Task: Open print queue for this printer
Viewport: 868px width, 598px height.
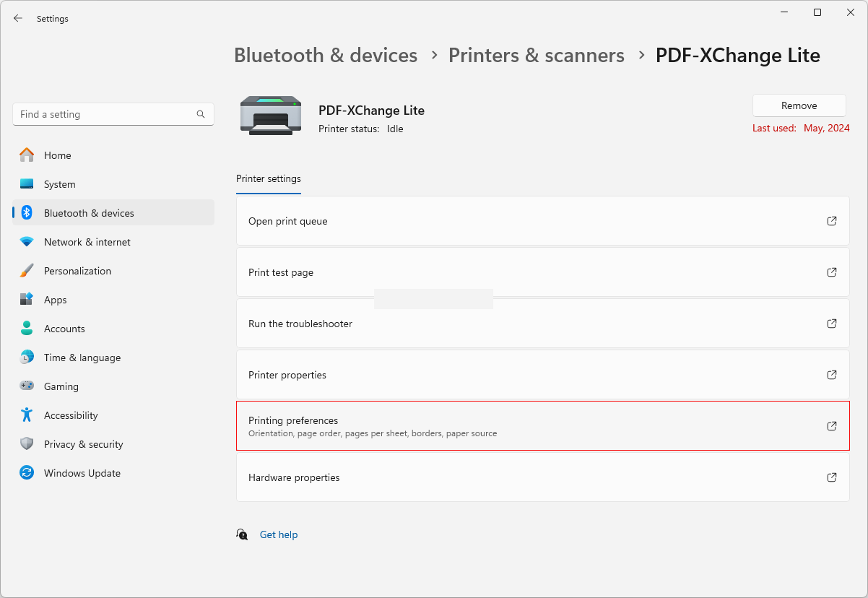Action: click(x=542, y=221)
